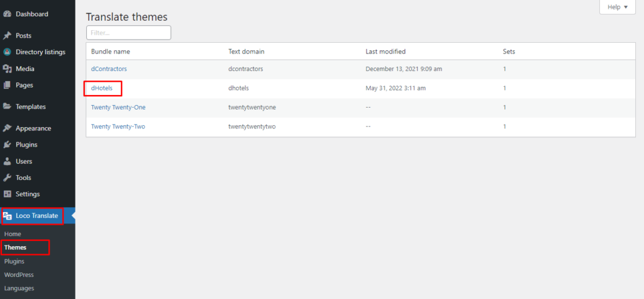Go to the Languages submenu item

coord(19,288)
